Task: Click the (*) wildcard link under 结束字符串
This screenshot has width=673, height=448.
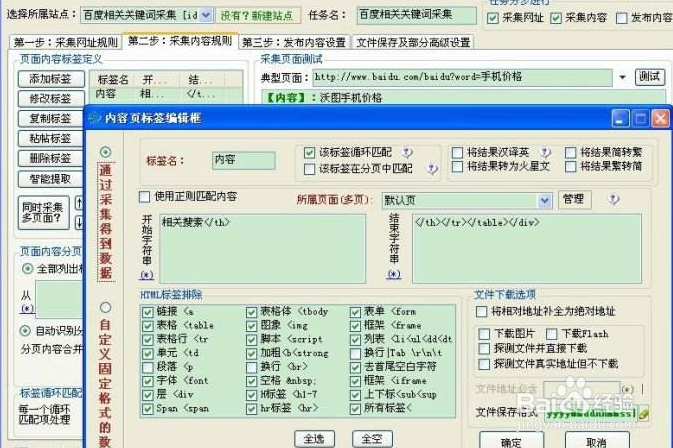Action: click(x=394, y=274)
